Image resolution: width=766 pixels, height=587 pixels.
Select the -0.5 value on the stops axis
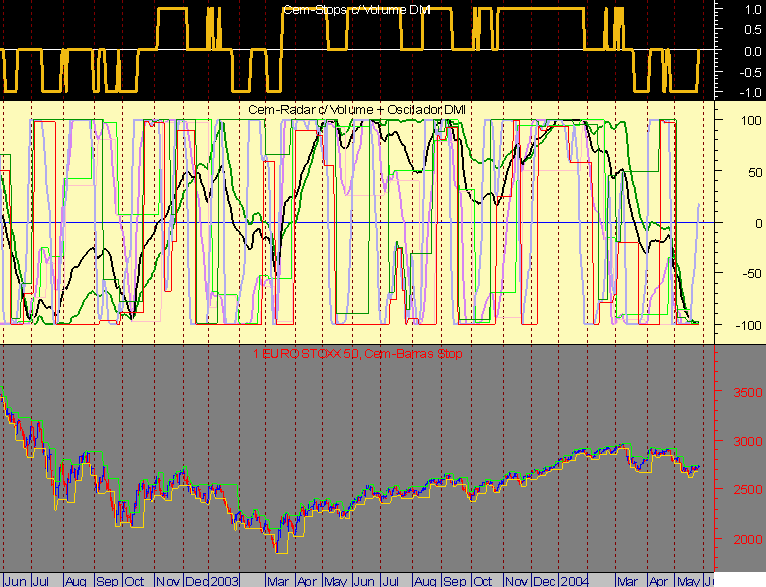click(750, 72)
